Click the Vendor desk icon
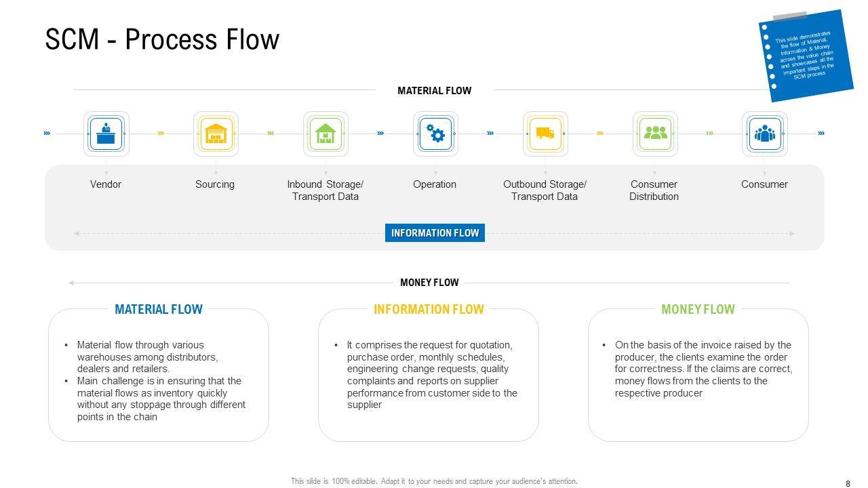This screenshot has height=488, width=868. click(x=106, y=134)
